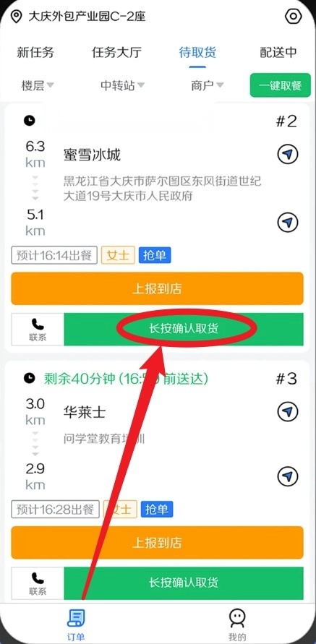Open the 订单 tab in bottom bar
Viewport: 316px width, 644px height.
pos(76,625)
